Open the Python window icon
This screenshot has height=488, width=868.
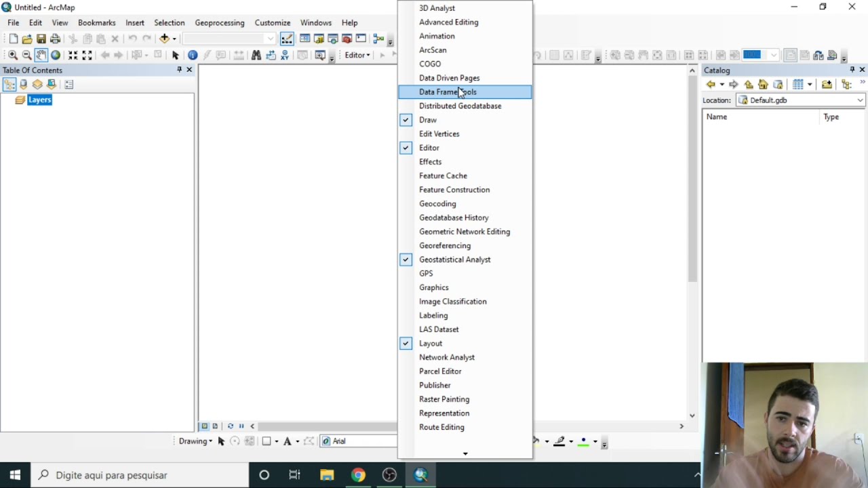(361, 39)
